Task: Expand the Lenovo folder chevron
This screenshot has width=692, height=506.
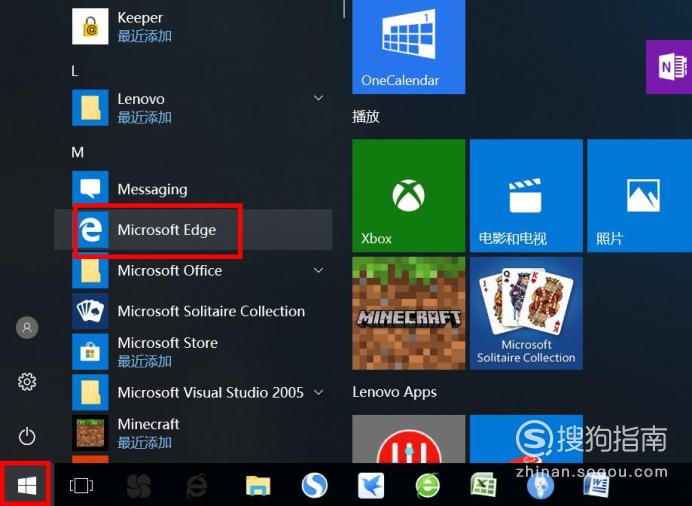Action: 318,98
